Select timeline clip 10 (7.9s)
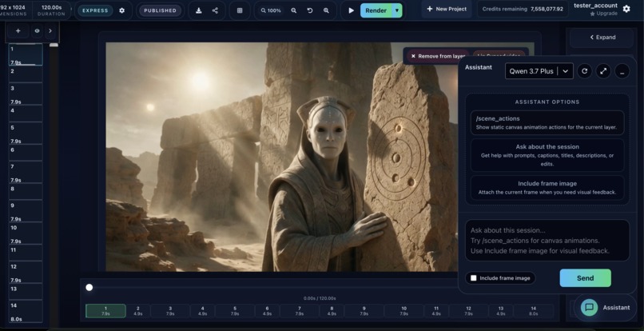The height and width of the screenshot is (331, 644). [x=404, y=311]
